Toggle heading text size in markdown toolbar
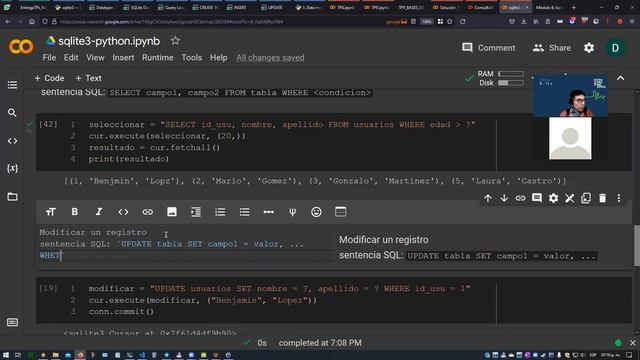Viewport: 640px width, 360px height. [x=51, y=212]
